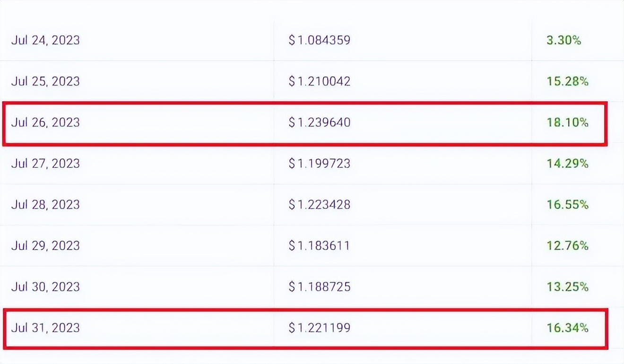Click the highlighted Jul 31, 2023 date

pyautogui.click(x=45, y=328)
